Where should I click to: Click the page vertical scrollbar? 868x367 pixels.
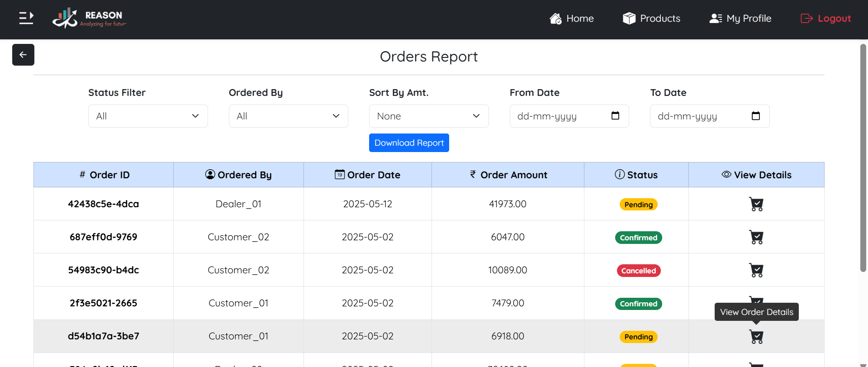[863, 158]
